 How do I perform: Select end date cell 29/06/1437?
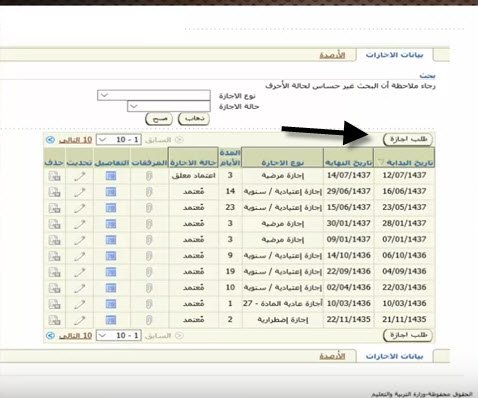click(348, 191)
